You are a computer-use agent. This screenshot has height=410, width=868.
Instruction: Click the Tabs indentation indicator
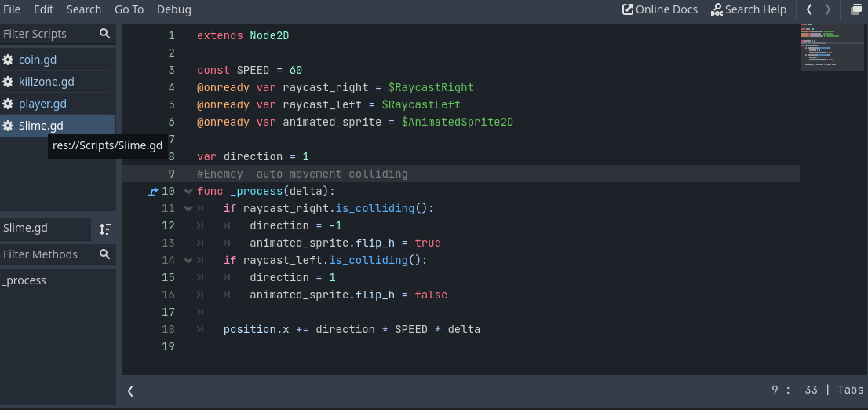850,390
